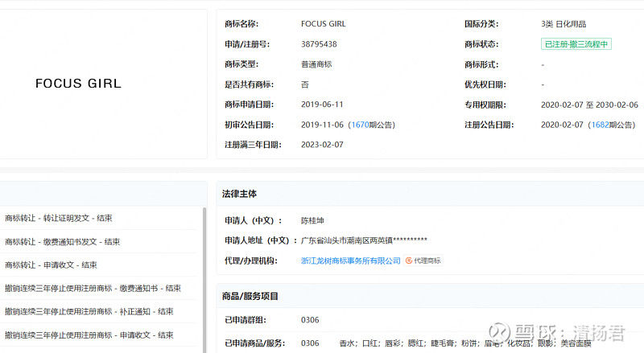Click the process list vertical scrollbar
This screenshot has height=353, width=644.
pyautogui.click(x=204, y=279)
